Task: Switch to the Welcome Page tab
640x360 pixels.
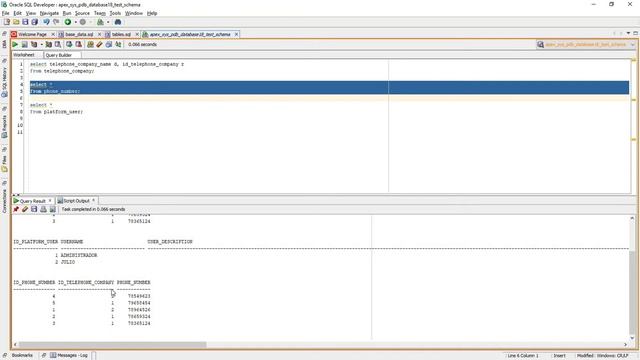Action: [32, 34]
